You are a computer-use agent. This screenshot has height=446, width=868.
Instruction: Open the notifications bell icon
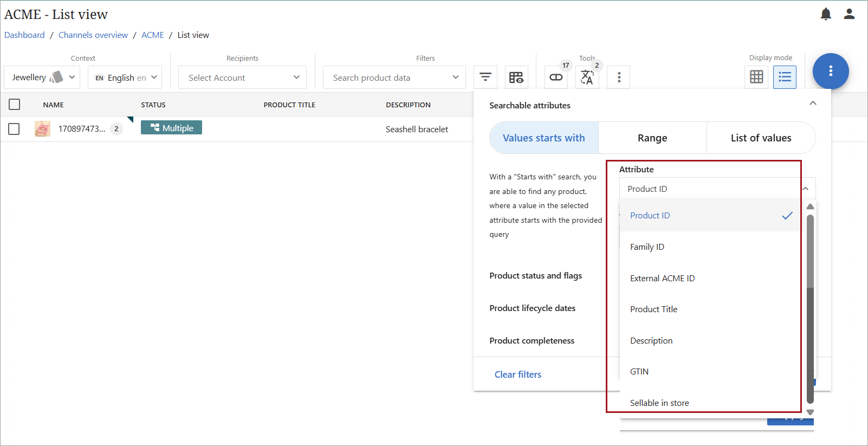[825, 14]
